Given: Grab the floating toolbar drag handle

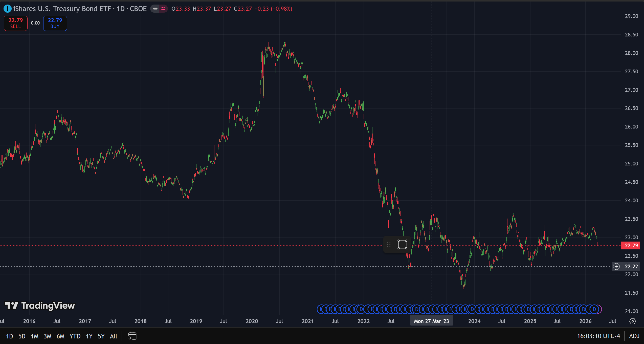Looking at the screenshot, I should tap(389, 245).
